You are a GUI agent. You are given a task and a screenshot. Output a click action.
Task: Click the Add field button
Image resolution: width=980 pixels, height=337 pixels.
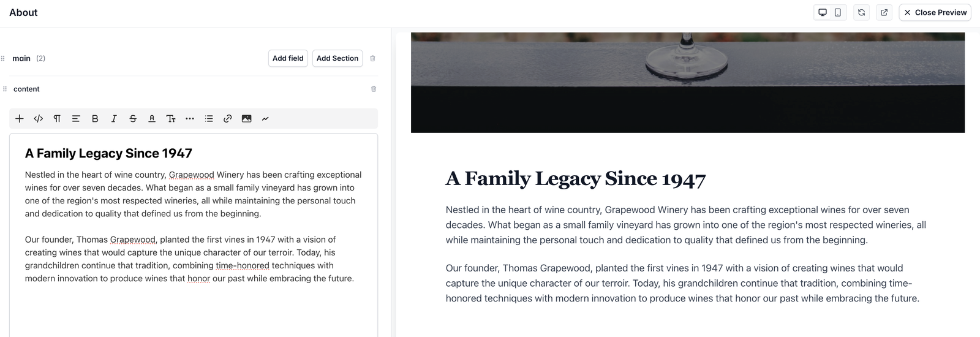(x=288, y=58)
